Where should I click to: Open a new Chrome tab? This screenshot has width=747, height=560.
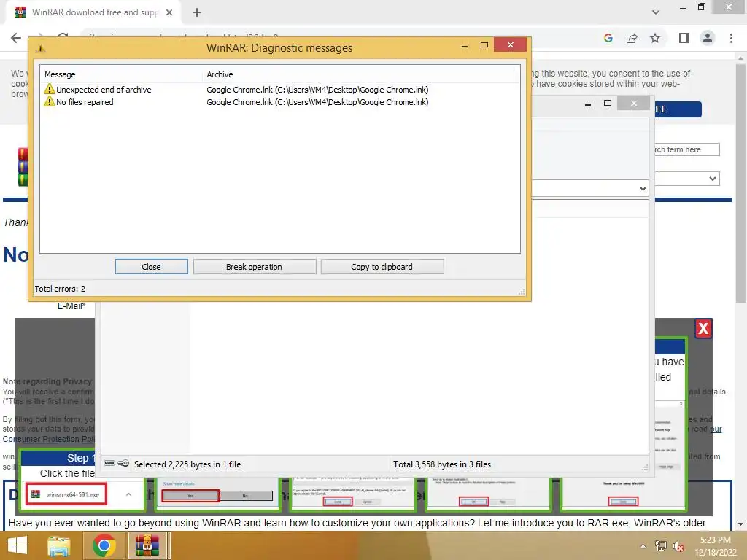click(197, 12)
